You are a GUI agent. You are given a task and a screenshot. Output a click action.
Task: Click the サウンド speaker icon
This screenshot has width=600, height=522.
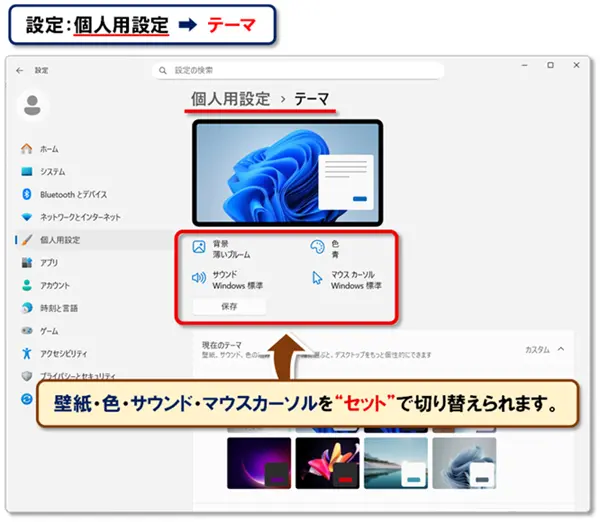coord(199,278)
